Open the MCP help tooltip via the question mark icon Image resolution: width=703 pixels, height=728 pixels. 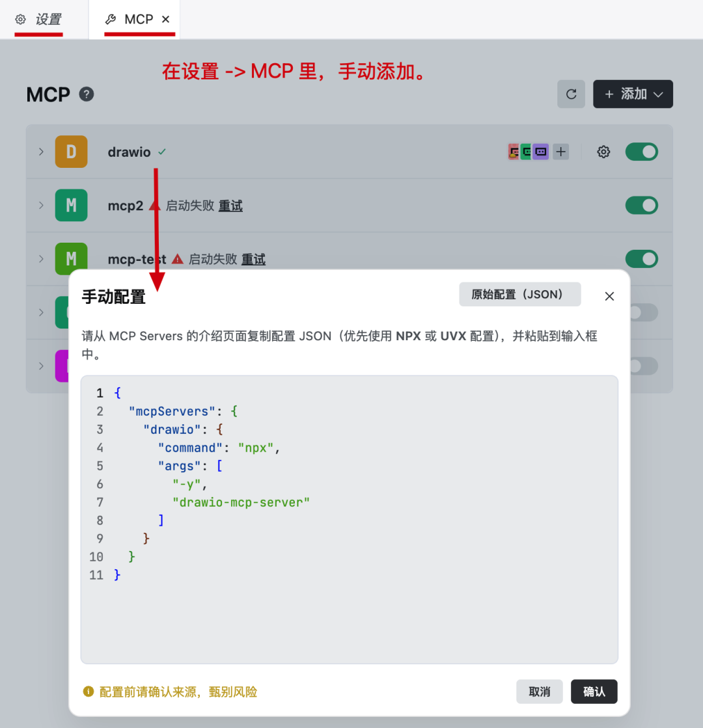tap(86, 95)
